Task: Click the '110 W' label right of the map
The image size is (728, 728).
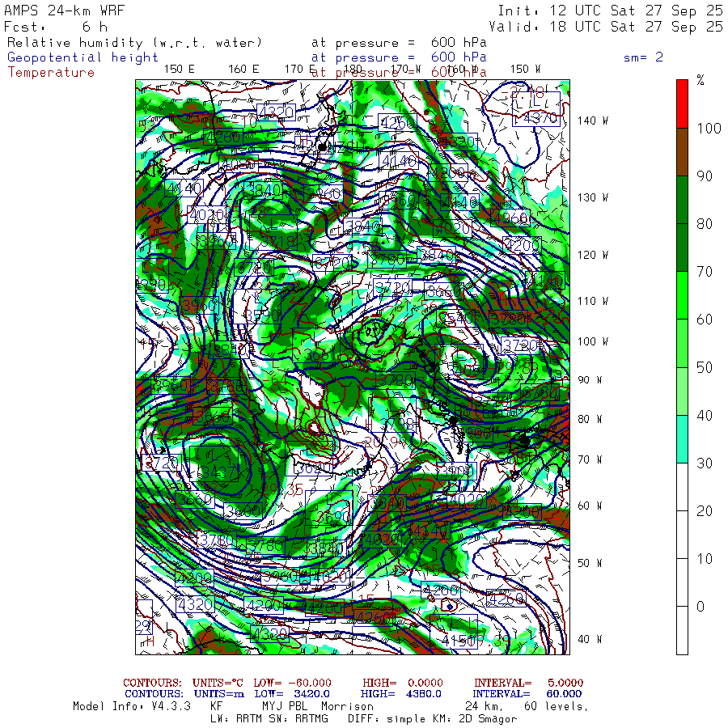Action: 592,301
